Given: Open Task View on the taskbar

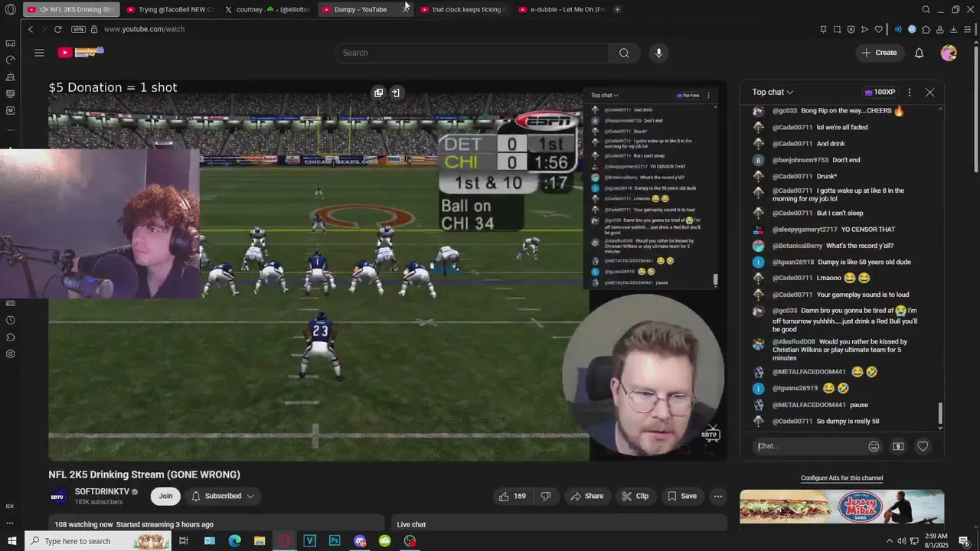Looking at the screenshot, I should (x=184, y=541).
